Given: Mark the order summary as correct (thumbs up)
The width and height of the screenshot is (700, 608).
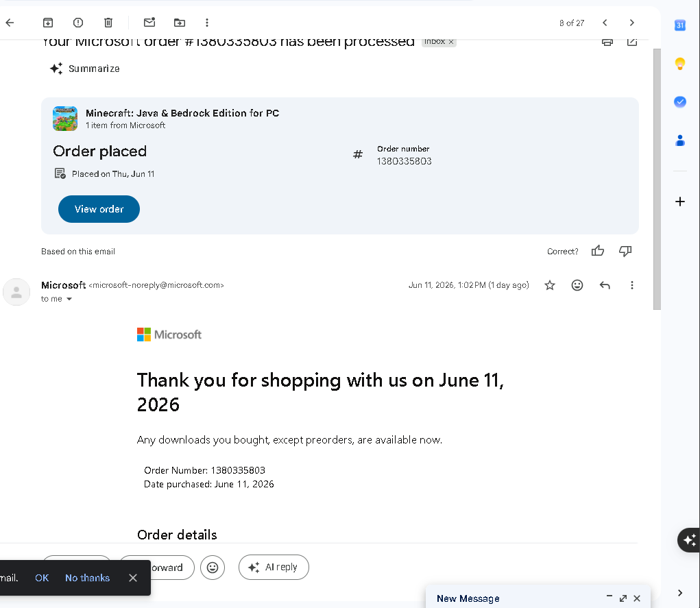Looking at the screenshot, I should (598, 252).
